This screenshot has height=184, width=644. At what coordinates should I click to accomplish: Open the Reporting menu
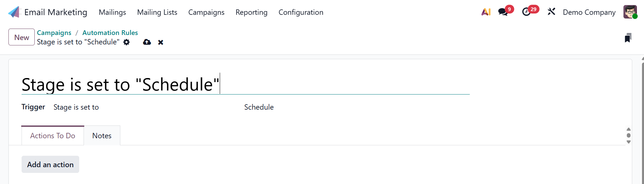(x=251, y=12)
